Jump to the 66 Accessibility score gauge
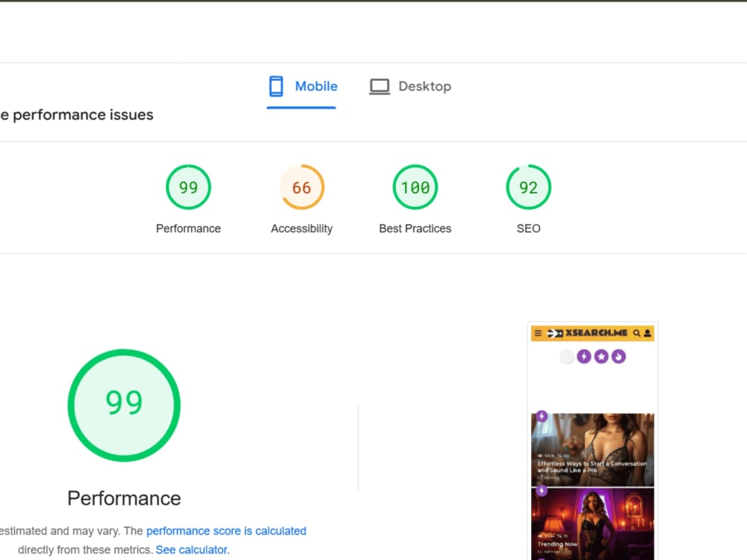The width and height of the screenshot is (747, 560). (x=302, y=187)
